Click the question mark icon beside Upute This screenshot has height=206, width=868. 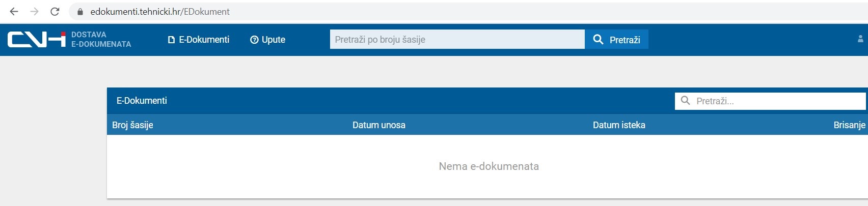click(x=254, y=40)
